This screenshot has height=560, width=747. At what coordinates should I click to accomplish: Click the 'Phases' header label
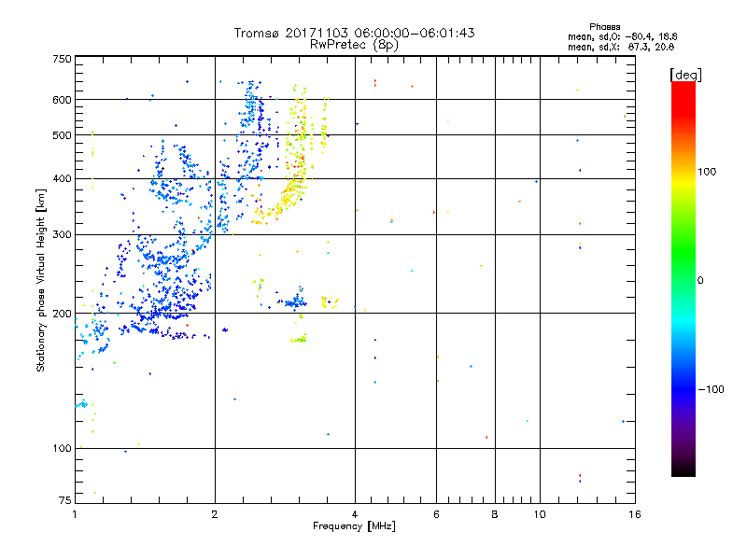click(x=604, y=27)
